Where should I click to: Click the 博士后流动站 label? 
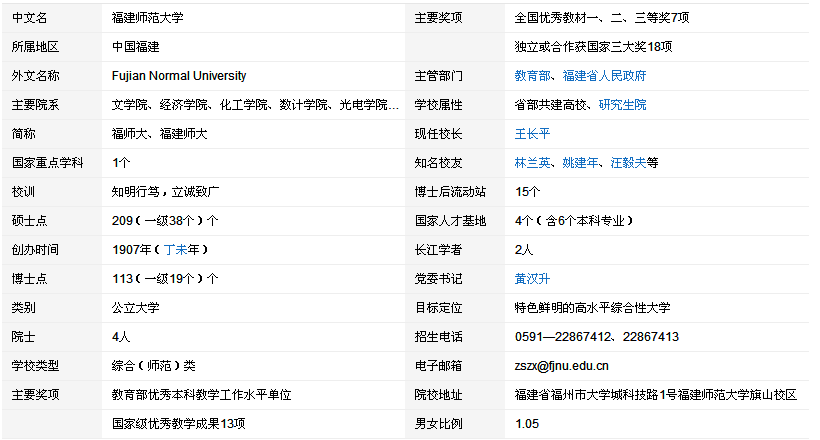[x=451, y=192]
